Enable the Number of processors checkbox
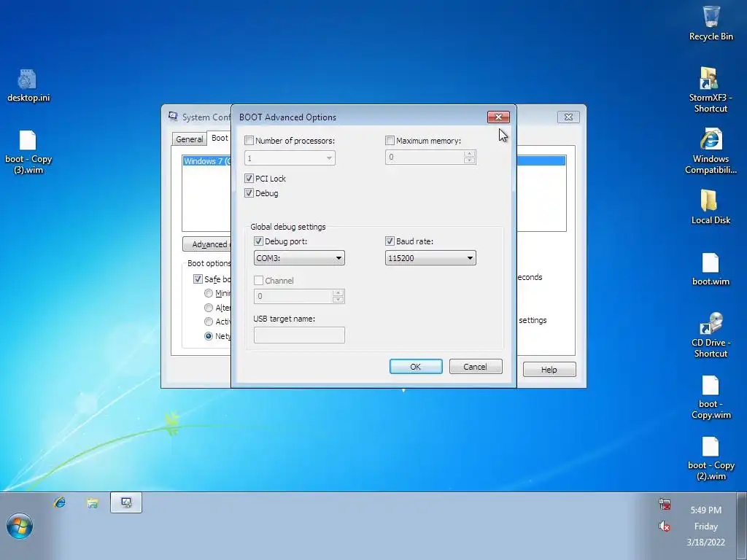 249,141
